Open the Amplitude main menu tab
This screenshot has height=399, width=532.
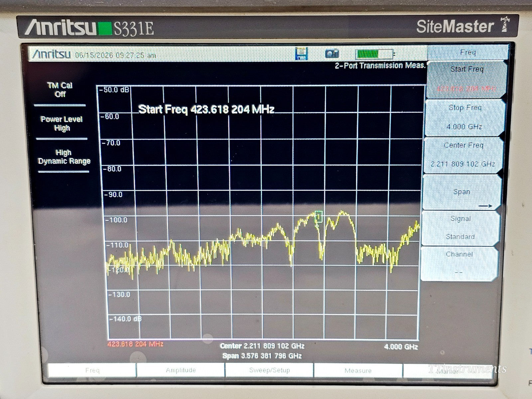tap(181, 370)
